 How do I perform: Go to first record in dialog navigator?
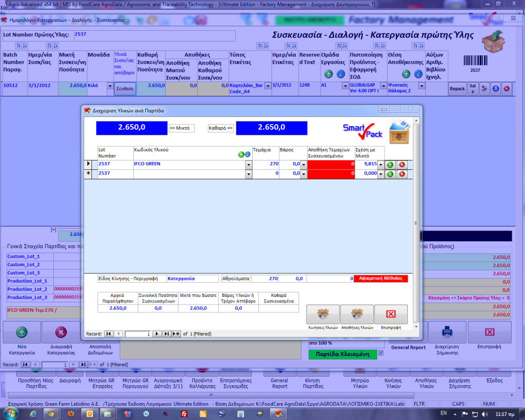point(109,334)
